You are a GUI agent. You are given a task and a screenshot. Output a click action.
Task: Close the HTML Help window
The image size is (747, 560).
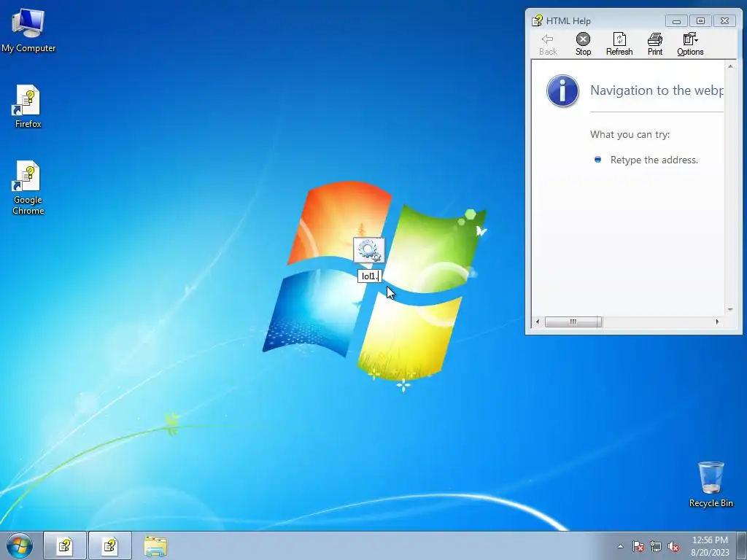(x=724, y=21)
